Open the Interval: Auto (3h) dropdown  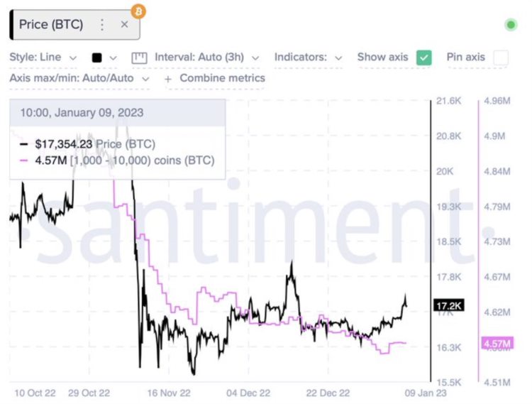pyautogui.click(x=207, y=58)
